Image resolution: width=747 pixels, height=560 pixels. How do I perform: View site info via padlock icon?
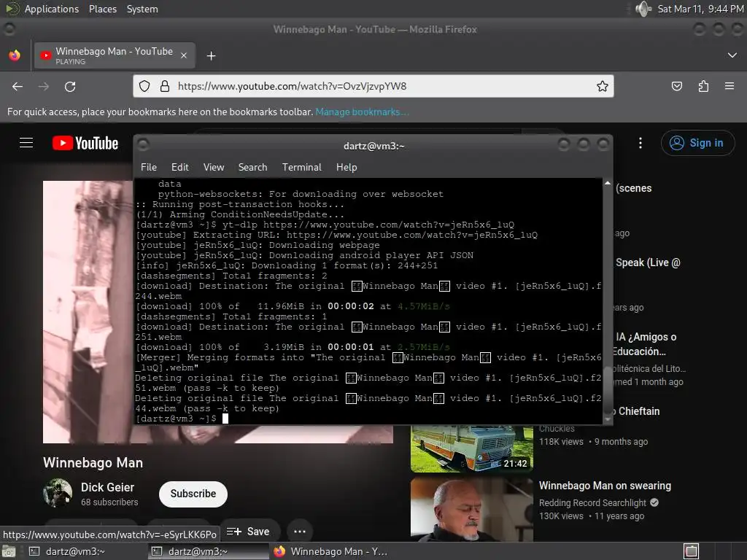[x=165, y=86]
